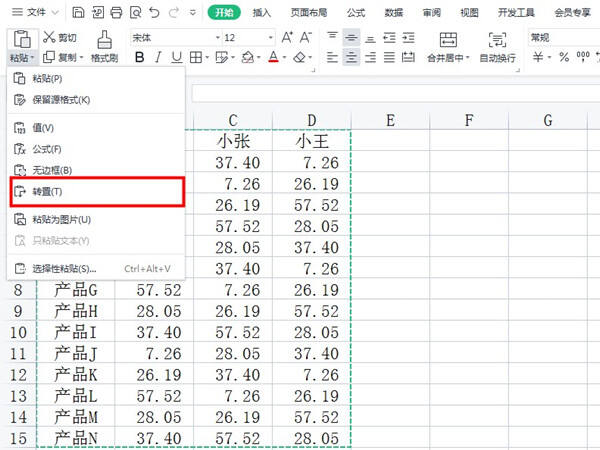600x450 pixels.
Task: Click the formula bar input field
Action: 396,94
